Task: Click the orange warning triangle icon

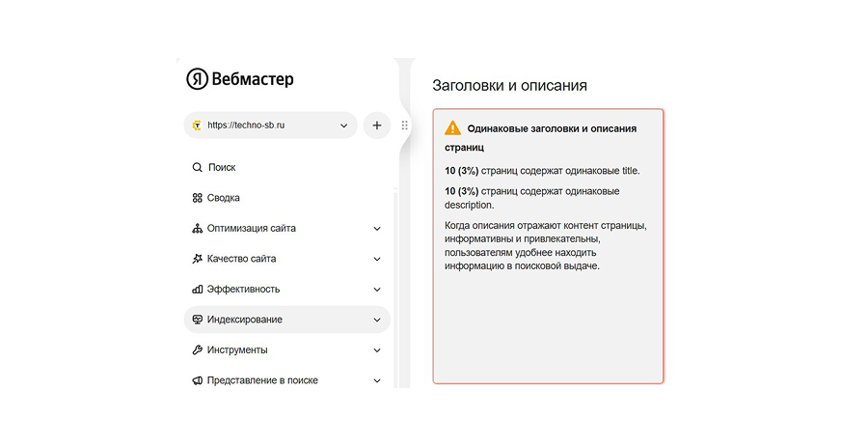Action: tap(452, 128)
